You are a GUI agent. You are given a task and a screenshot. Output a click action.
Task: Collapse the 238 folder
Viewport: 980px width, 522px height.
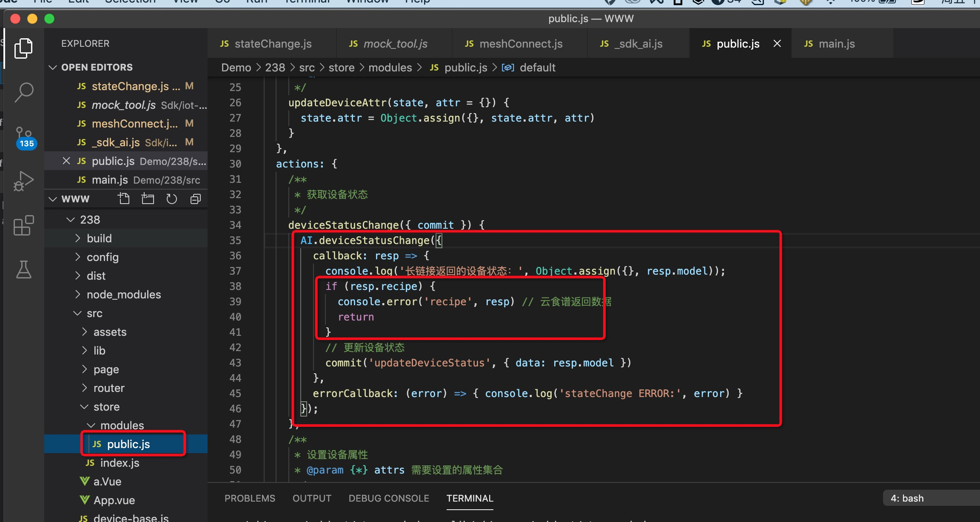(71, 219)
